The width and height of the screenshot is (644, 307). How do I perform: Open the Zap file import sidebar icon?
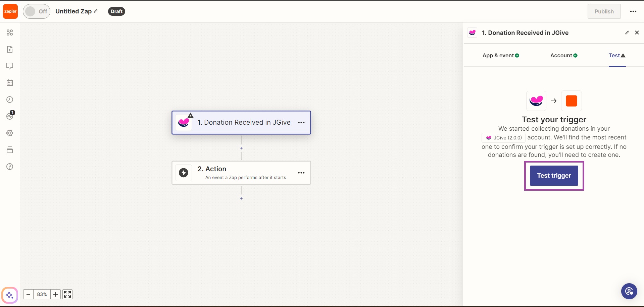10,49
